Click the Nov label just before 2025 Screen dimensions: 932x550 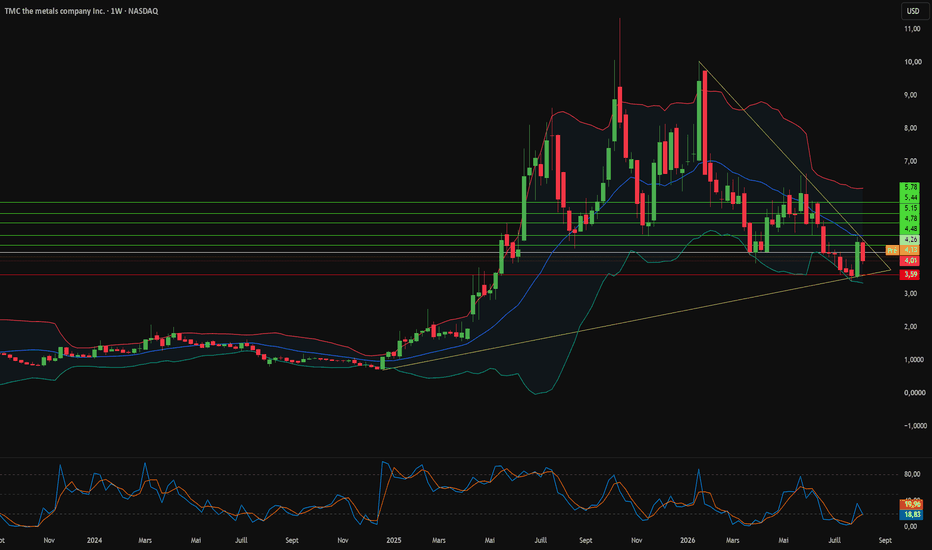click(x=343, y=540)
